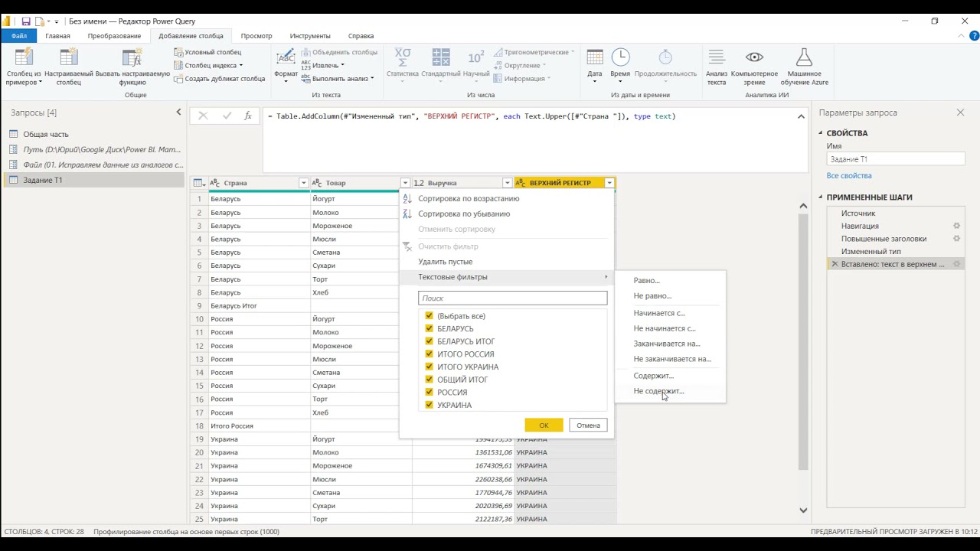Click the Save icon in title bar

click(x=26, y=21)
